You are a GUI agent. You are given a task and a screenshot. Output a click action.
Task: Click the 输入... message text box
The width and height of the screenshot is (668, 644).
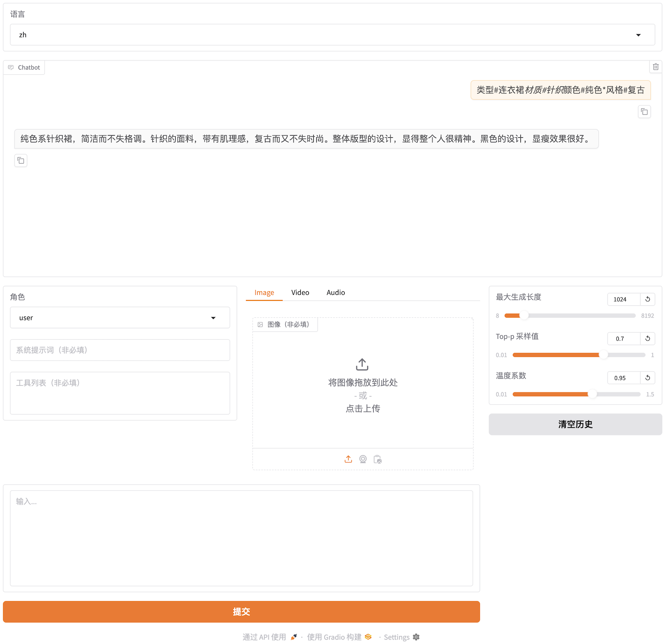pos(241,538)
